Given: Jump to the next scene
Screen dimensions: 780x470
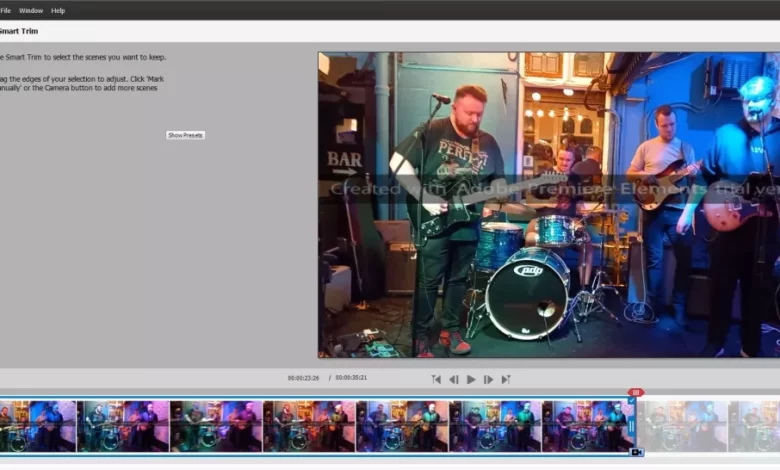Looking at the screenshot, I should pyautogui.click(x=506, y=380).
